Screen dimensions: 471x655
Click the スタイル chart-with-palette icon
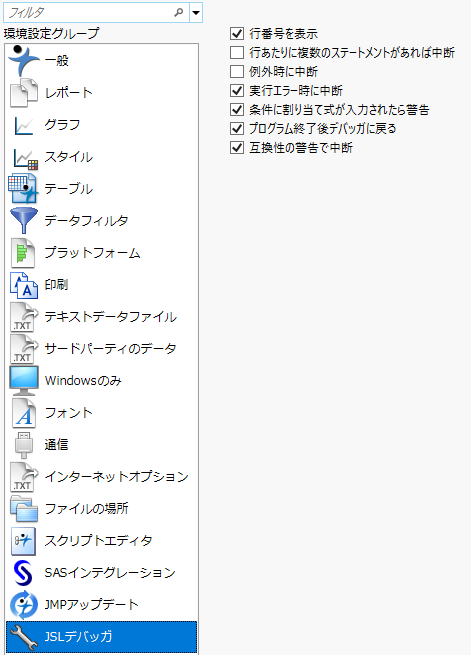25,158
